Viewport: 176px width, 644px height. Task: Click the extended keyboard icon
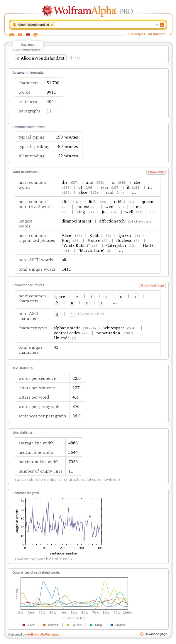point(12,35)
